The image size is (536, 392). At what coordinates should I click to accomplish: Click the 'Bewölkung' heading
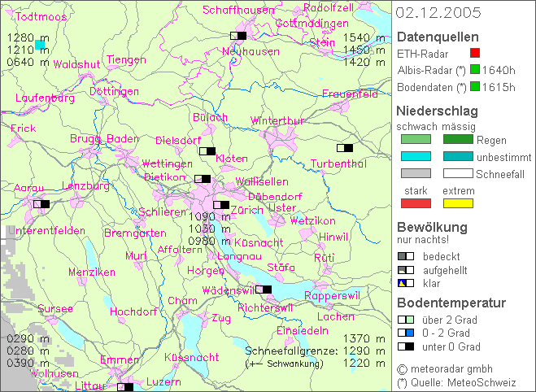(x=432, y=227)
